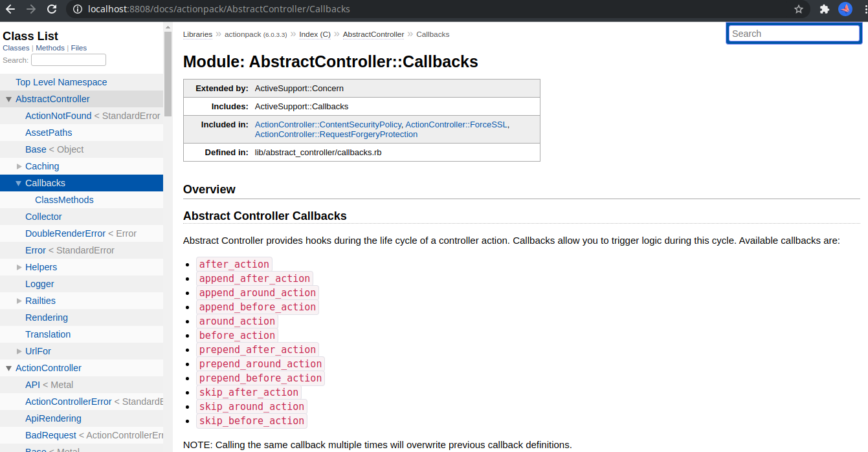Expand the Caching tree node
Viewport: 868px width, 452px height.
(x=19, y=166)
